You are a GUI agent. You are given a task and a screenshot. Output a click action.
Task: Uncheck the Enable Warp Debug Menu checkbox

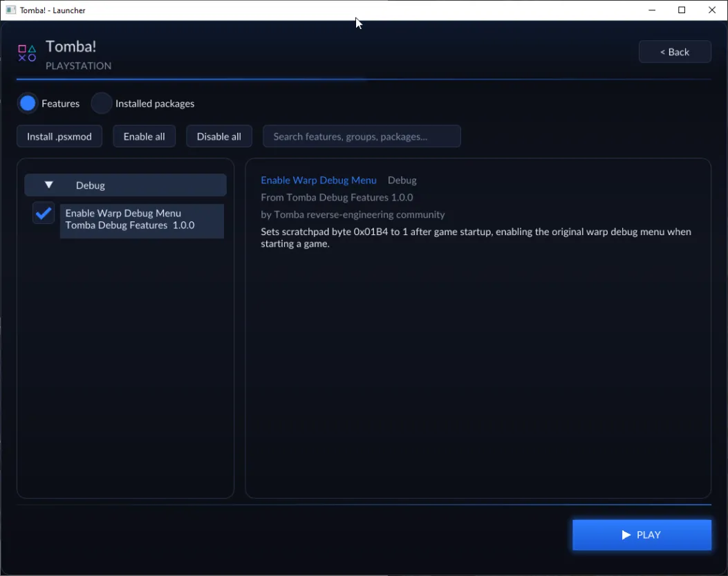point(44,213)
